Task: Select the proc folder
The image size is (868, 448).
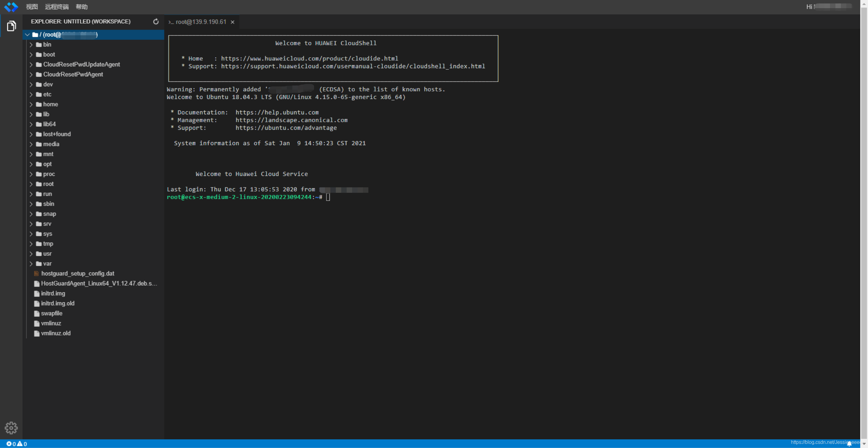Action: click(93, 174)
